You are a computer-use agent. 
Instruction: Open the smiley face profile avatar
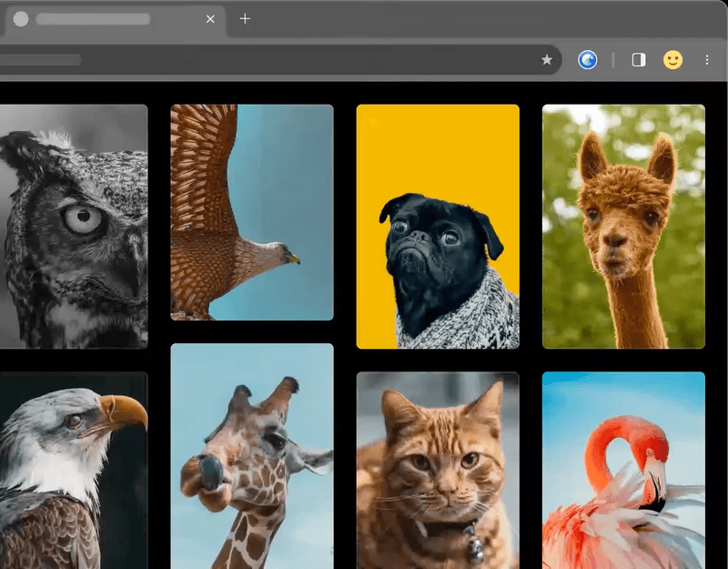[x=672, y=60]
